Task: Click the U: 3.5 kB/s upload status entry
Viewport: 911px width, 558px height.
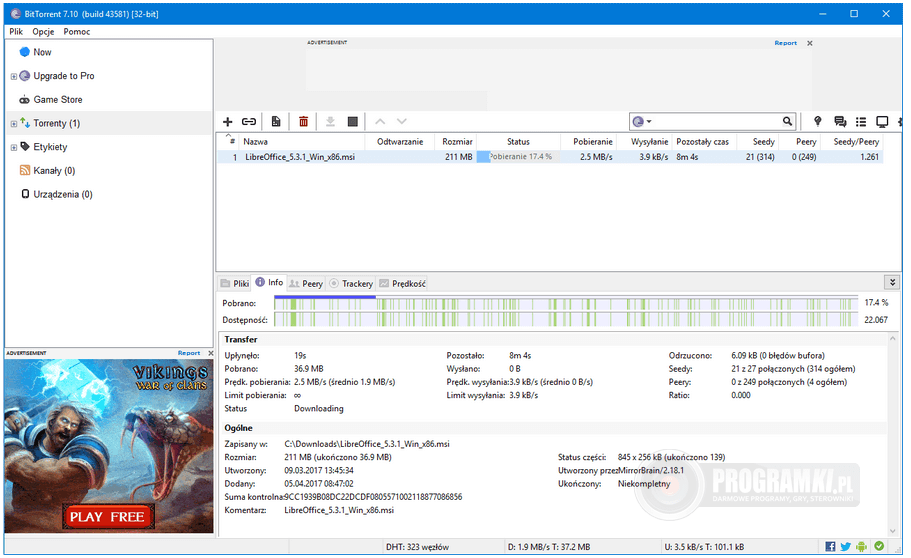Action: 704,547
